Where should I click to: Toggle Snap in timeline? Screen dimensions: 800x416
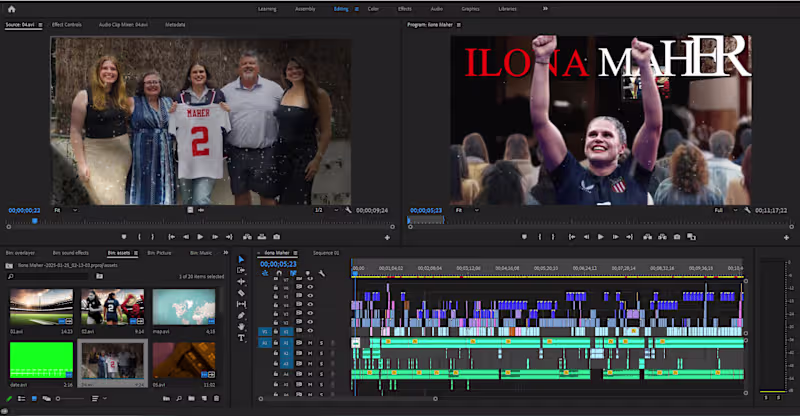click(279, 274)
